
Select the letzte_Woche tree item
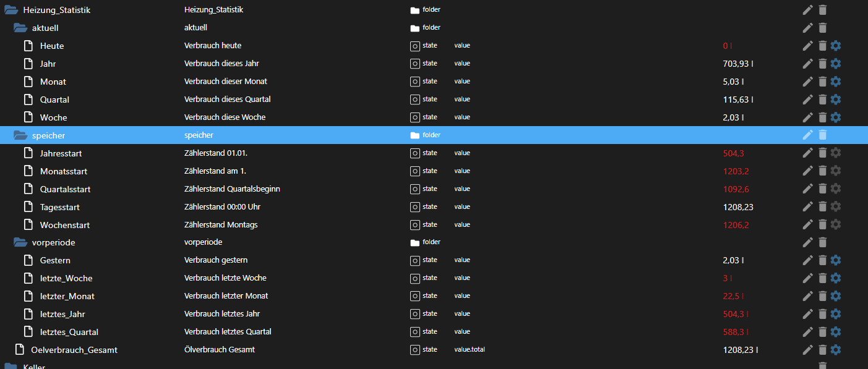click(x=66, y=279)
